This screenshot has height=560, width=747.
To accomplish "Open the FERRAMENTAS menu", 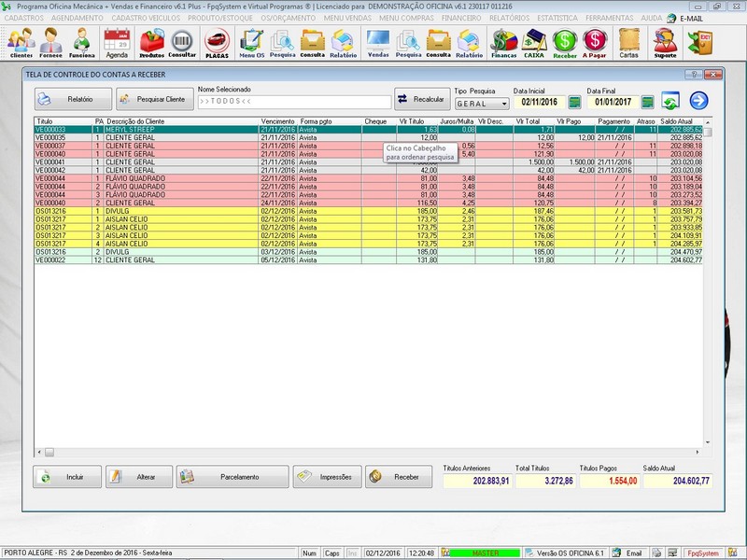I will coord(610,18).
